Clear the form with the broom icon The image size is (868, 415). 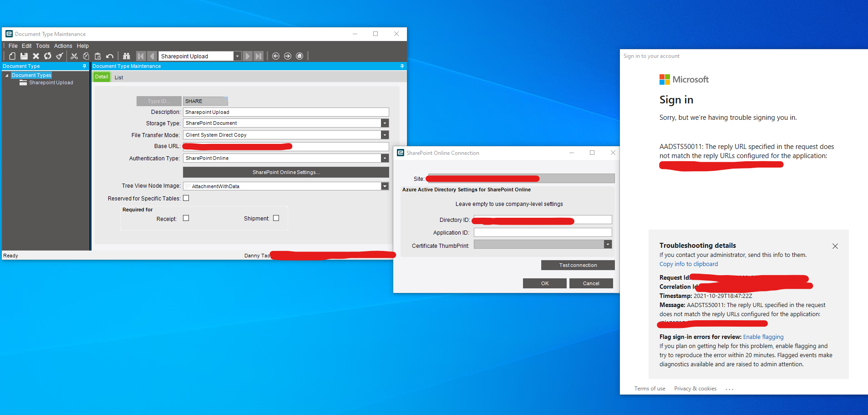tap(60, 56)
